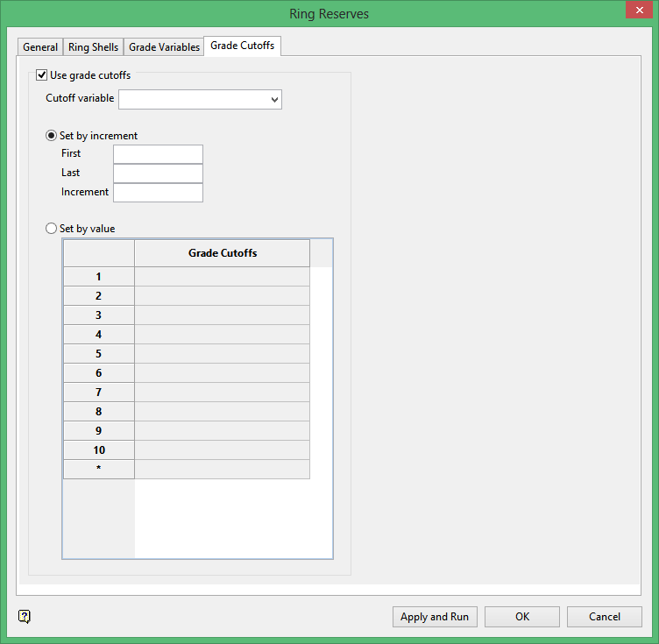Switch to the General tab

(x=40, y=47)
